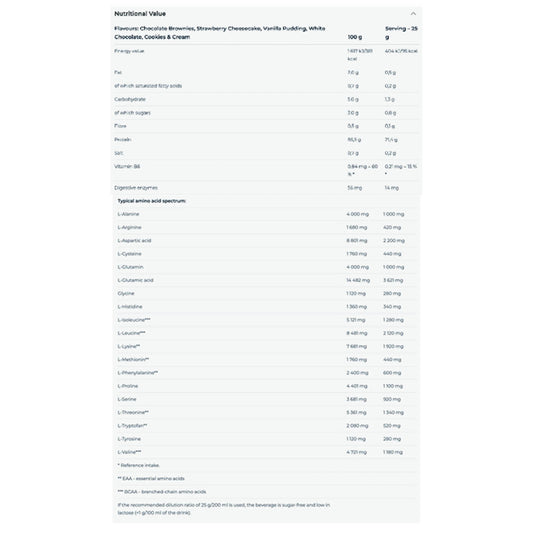Click the Typical amino acid spectrum heading
Screen dimensions: 533x533
[152, 201]
